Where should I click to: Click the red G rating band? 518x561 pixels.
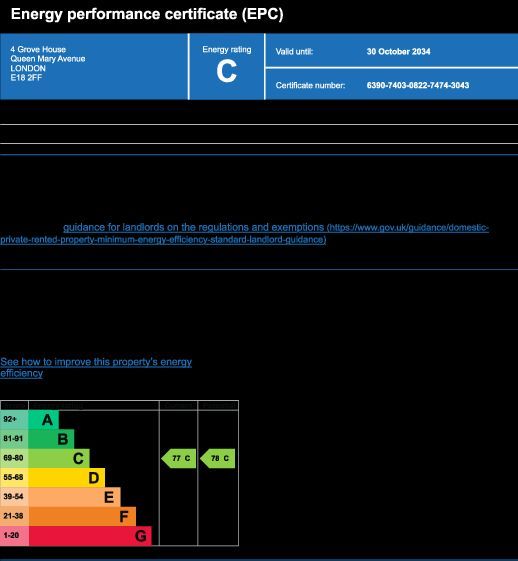[x=90, y=536]
